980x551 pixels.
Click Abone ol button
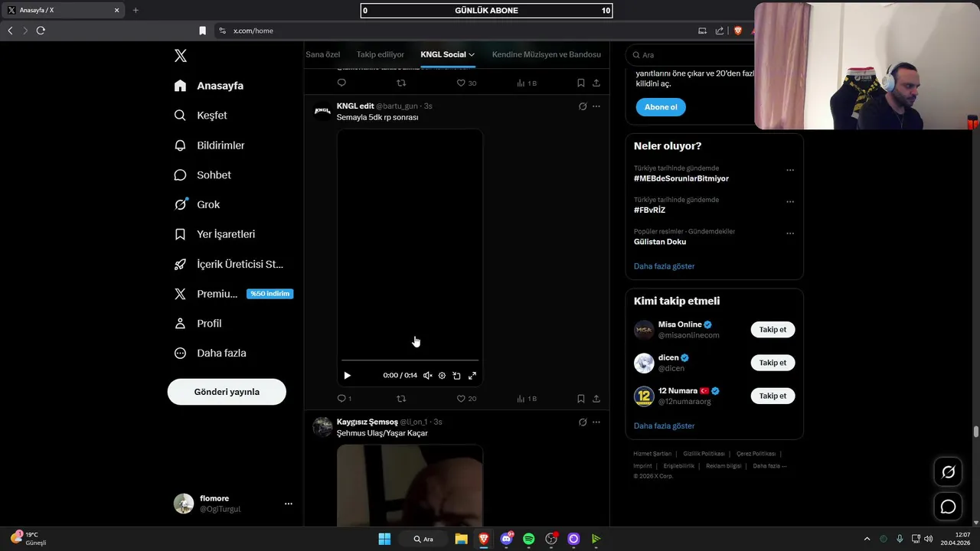point(661,107)
